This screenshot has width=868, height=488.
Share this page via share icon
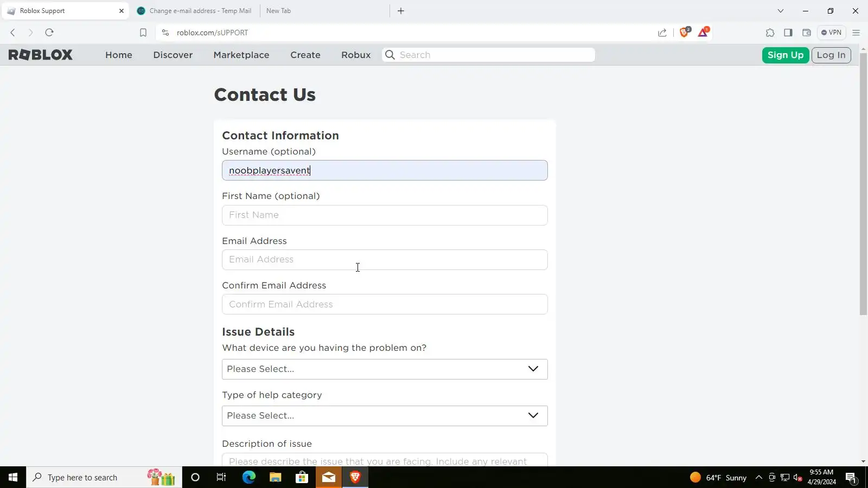click(x=662, y=33)
